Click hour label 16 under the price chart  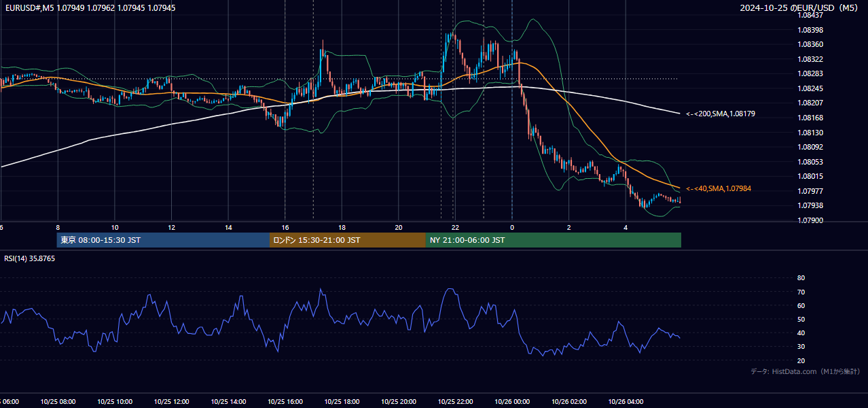(x=285, y=228)
